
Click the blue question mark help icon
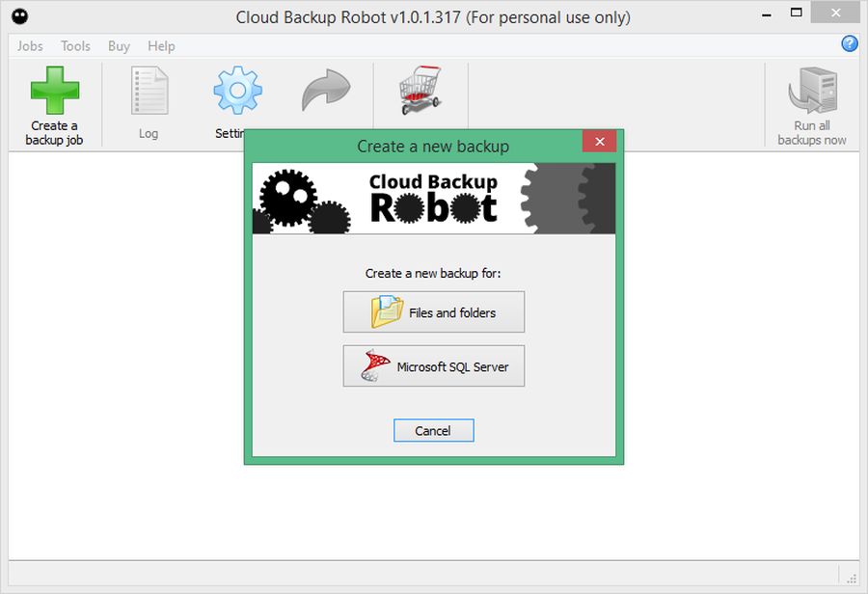[x=850, y=43]
